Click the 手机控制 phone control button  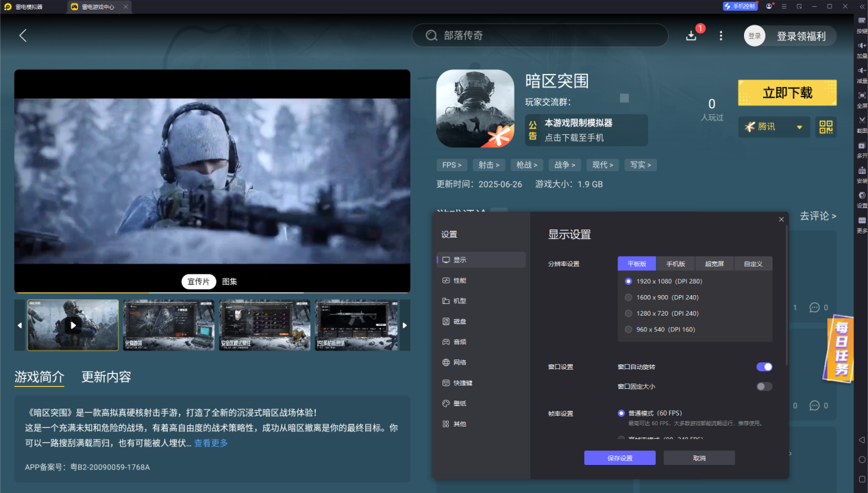click(x=739, y=6)
